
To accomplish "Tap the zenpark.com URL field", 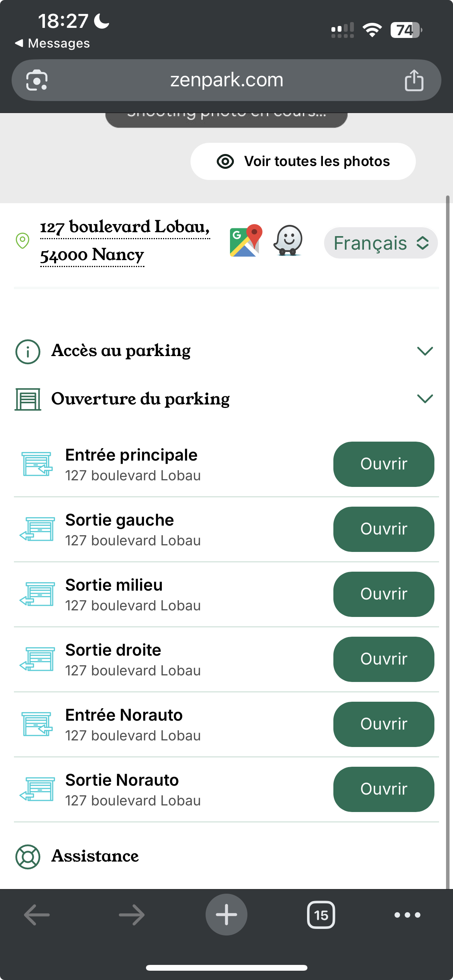I will tap(226, 80).
